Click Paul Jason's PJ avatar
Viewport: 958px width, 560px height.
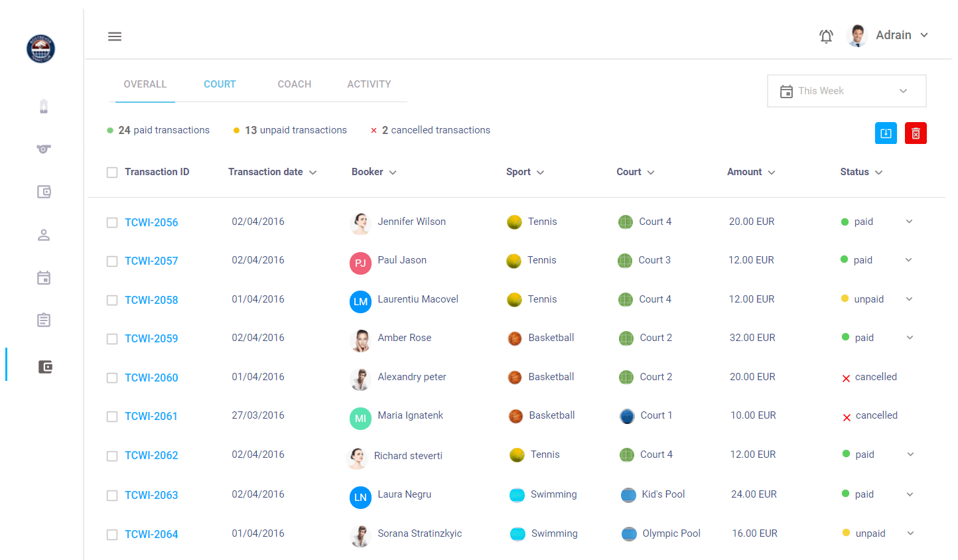coord(360,263)
